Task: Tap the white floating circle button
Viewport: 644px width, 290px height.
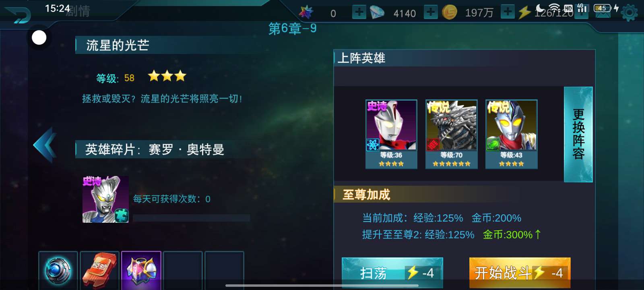Action: point(39,38)
